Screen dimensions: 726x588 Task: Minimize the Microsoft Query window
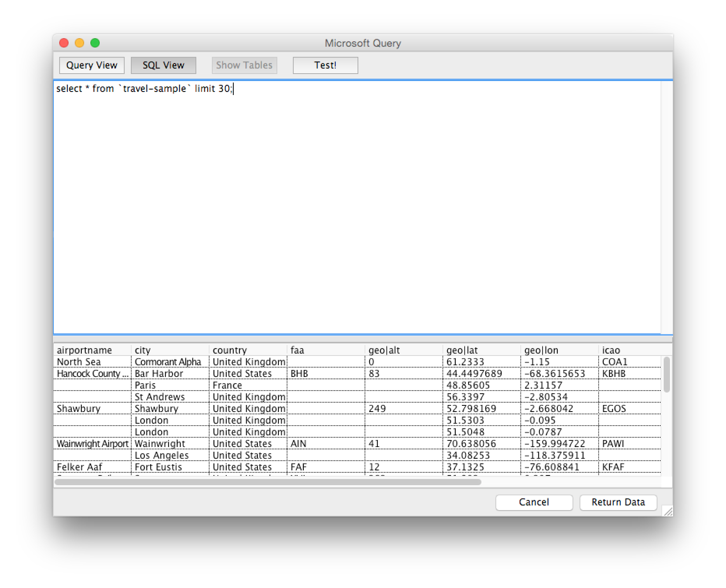79,43
